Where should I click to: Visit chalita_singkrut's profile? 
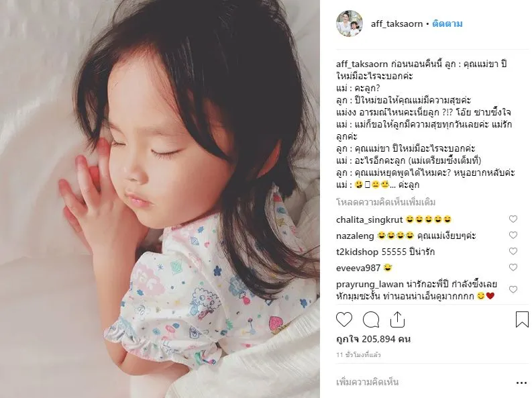coord(369,219)
